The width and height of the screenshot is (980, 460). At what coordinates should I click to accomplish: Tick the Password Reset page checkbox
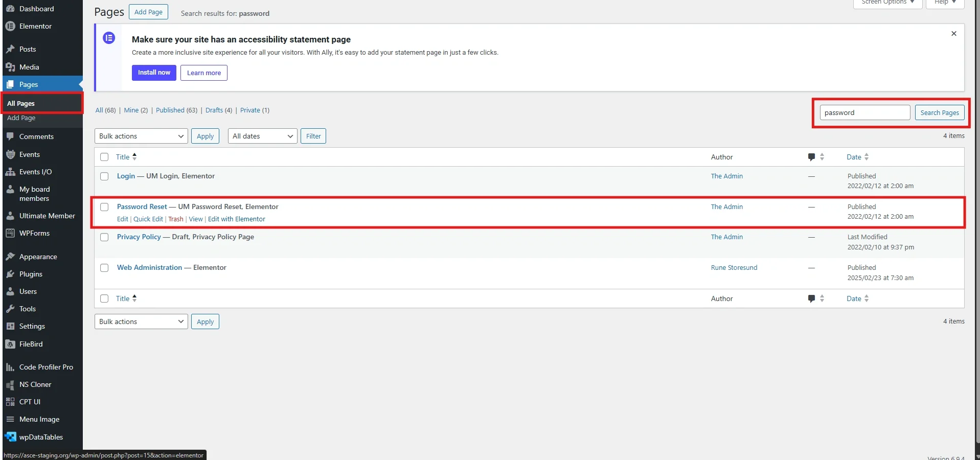tap(104, 207)
